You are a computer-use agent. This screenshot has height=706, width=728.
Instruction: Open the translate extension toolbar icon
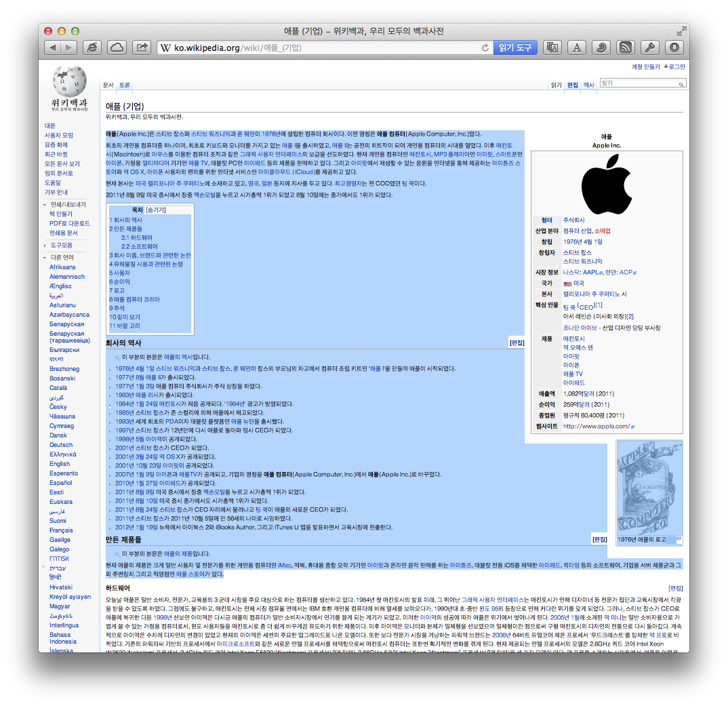(552, 47)
